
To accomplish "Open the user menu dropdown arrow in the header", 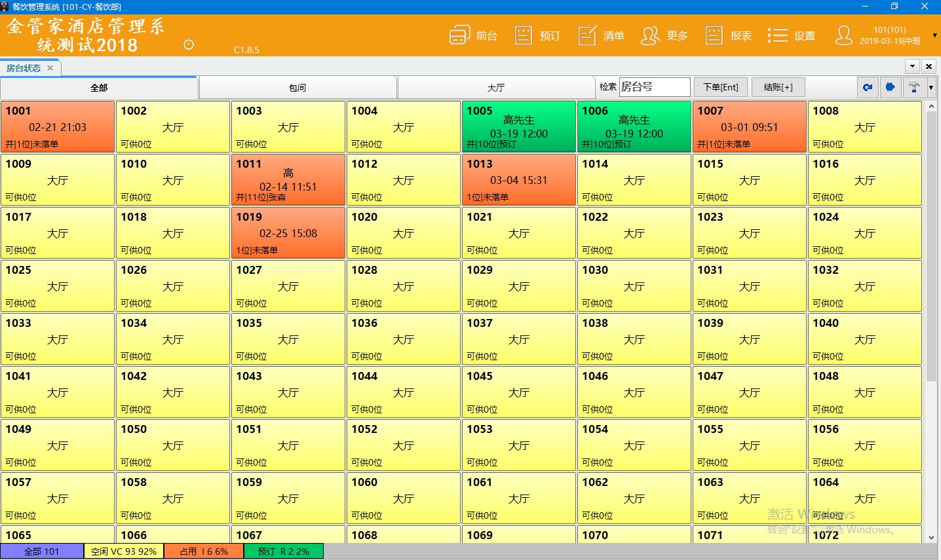I will coord(934,35).
